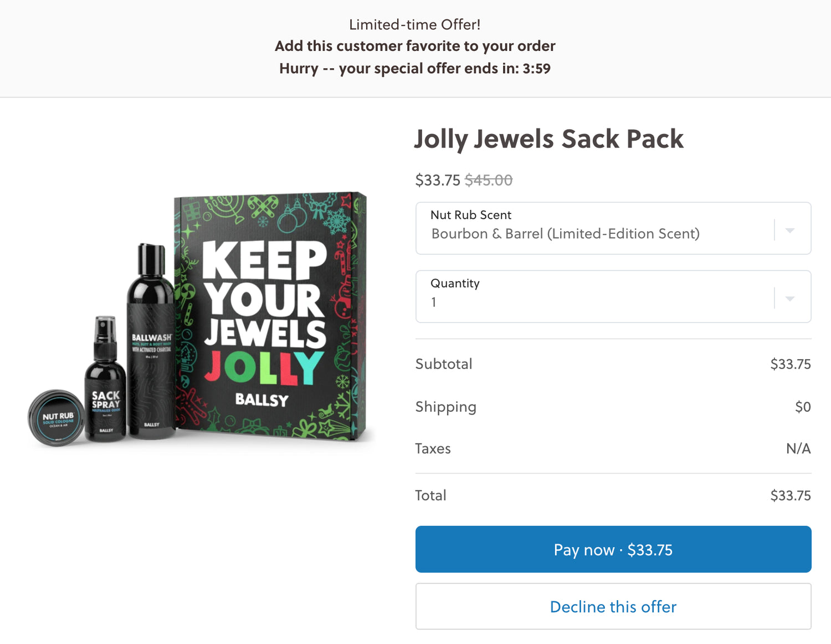
Task: Click the Quantity dropdown chevron arrow
Action: click(x=790, y=299)
